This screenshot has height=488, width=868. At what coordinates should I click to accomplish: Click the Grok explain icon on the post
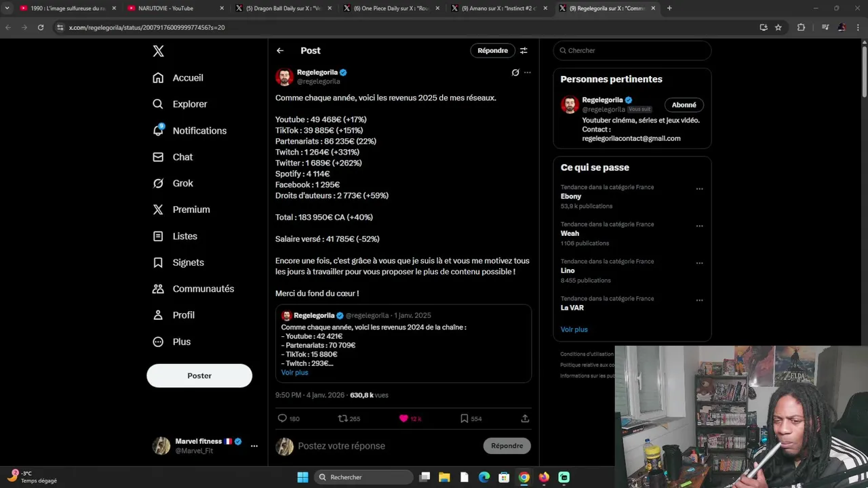[515, 73]
